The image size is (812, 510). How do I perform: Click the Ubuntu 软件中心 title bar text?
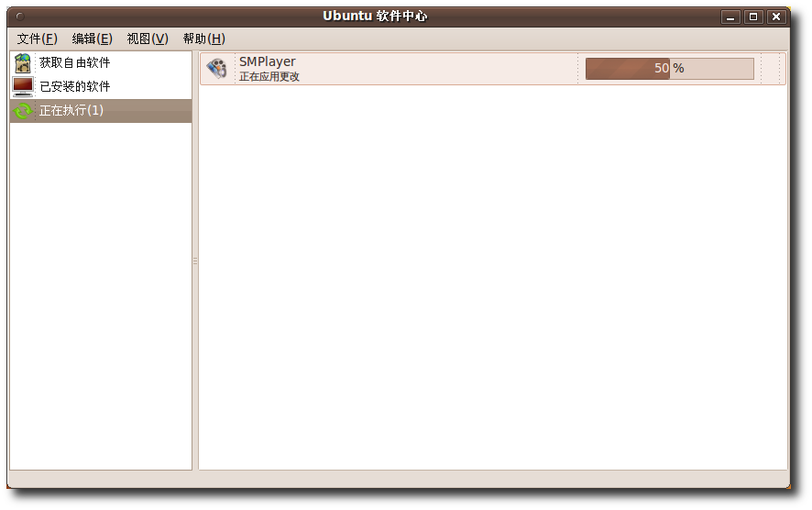coord(375,17)
